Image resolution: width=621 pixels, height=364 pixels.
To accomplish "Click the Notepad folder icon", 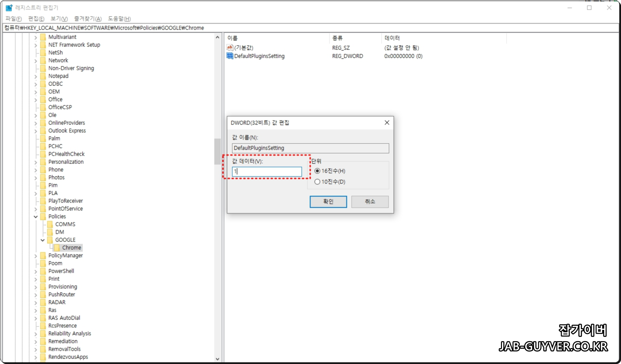I will pos(43,76).
